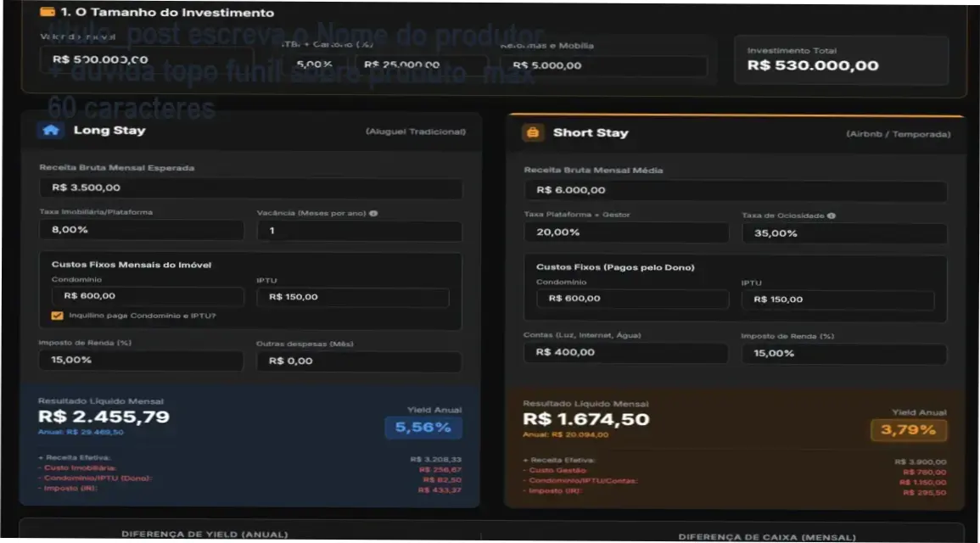The width and height of the screenshot is (980, 543).
Task: Edit Outras despesas field R$ 0,00
Action: pyautogui.click(x=359, y=361)
